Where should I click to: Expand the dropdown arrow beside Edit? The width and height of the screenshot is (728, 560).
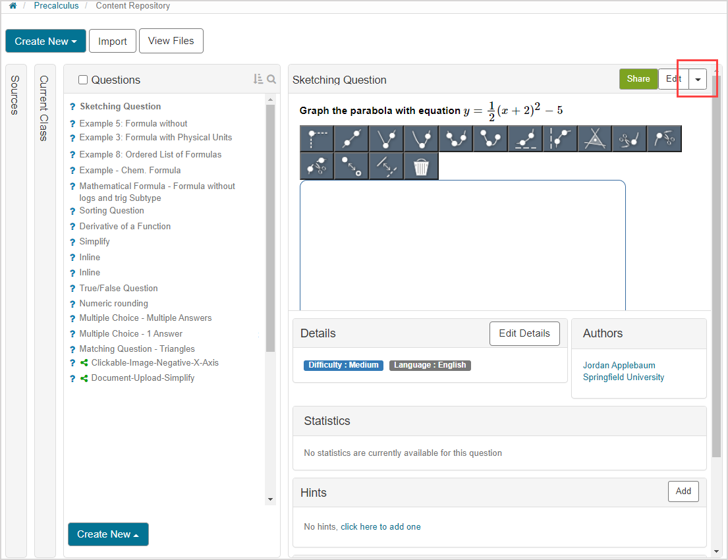(x=698, y=79)
